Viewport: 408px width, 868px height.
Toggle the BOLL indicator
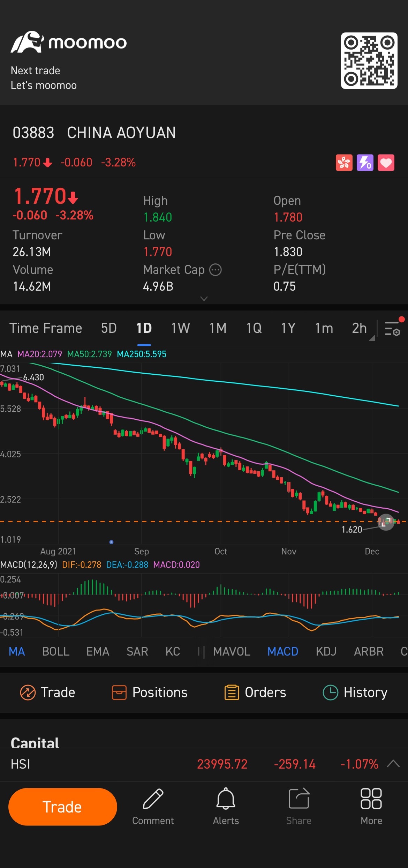[56, 651]
